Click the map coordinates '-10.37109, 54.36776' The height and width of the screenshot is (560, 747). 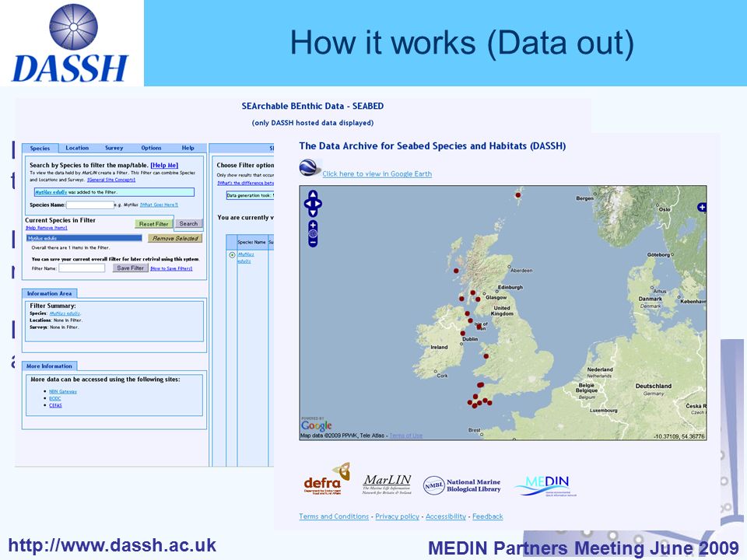pos(679,436)
